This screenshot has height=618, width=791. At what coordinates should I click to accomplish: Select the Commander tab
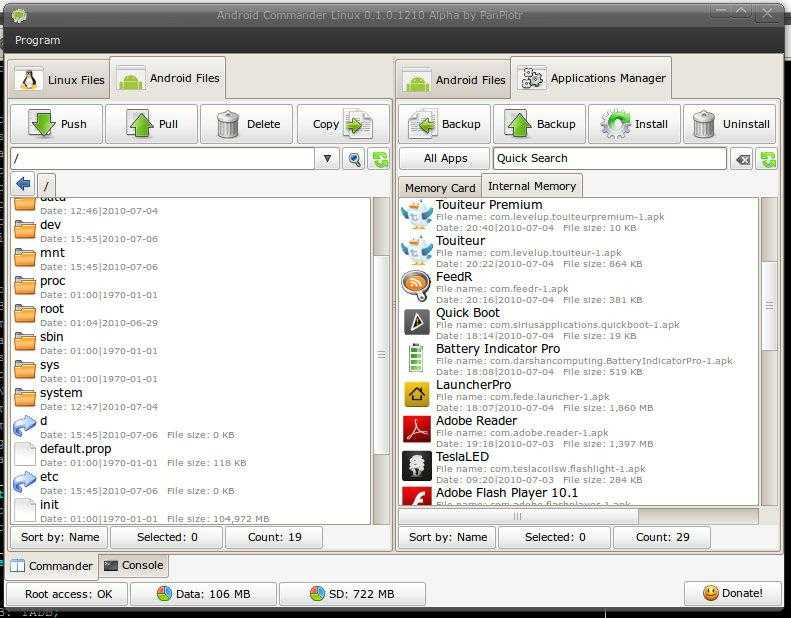pos(52,566)
